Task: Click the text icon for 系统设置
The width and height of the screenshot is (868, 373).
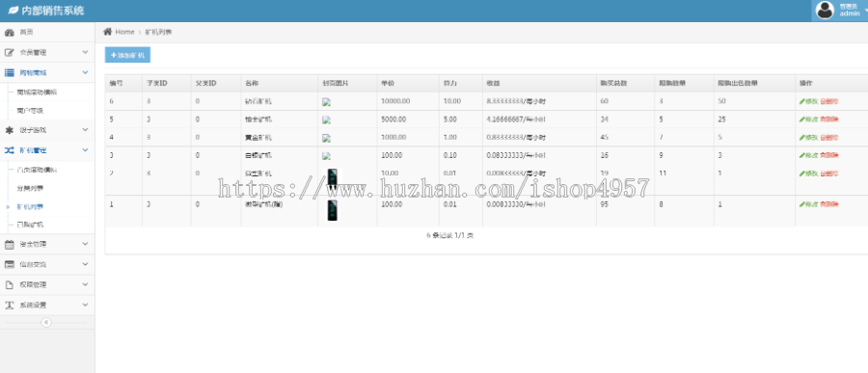Action: point(10,305)
